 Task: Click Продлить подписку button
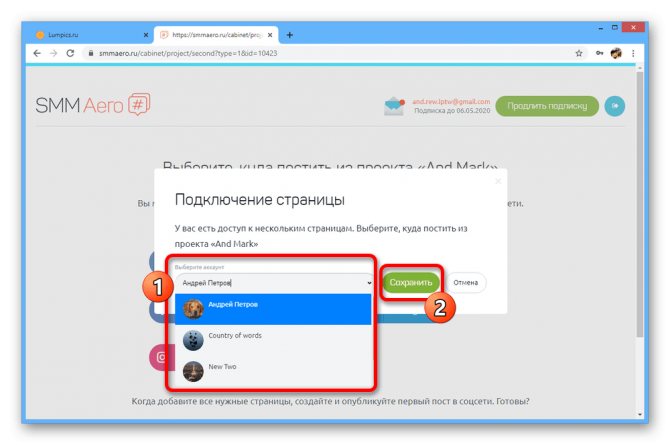(547, 106)
